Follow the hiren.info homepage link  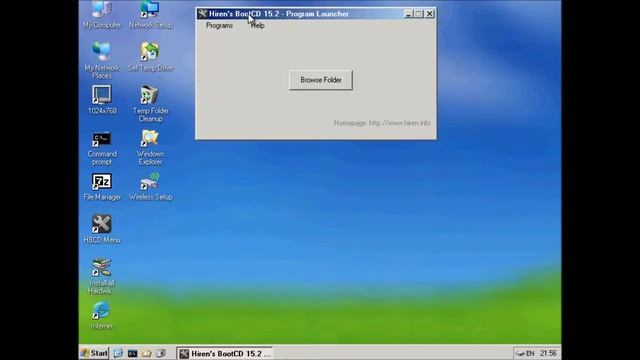pyautogui.click(x=400, y=123)
